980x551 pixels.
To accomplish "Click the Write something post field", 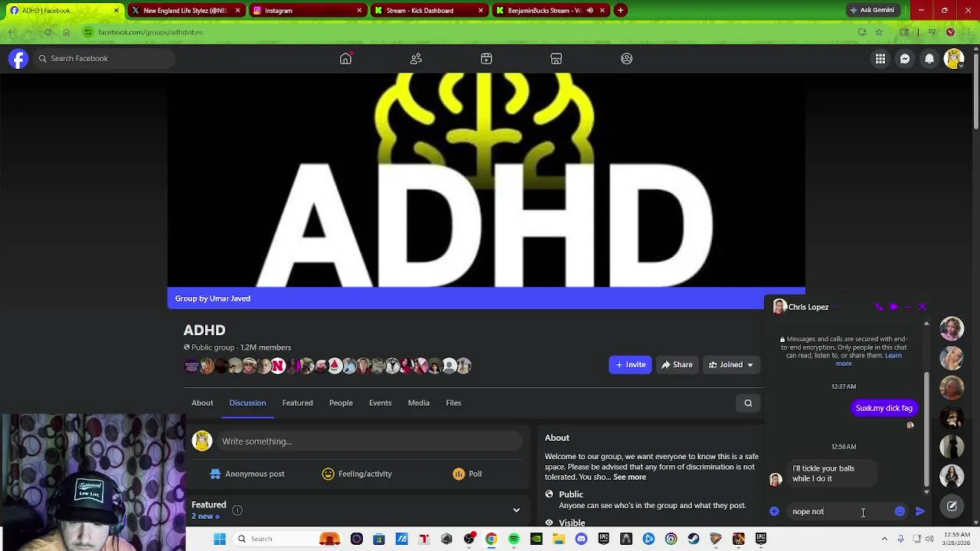I will click(x=371, y=442).
